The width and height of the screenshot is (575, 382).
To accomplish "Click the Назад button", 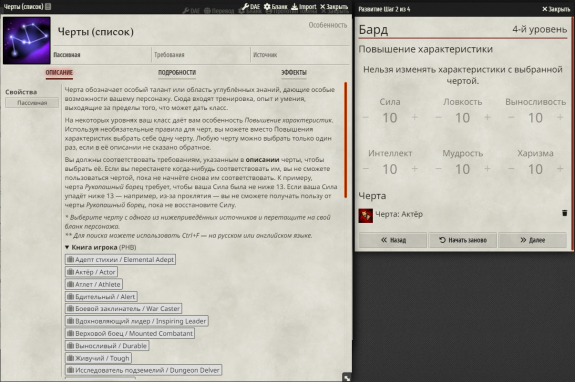I will click(x=393, y=240).
